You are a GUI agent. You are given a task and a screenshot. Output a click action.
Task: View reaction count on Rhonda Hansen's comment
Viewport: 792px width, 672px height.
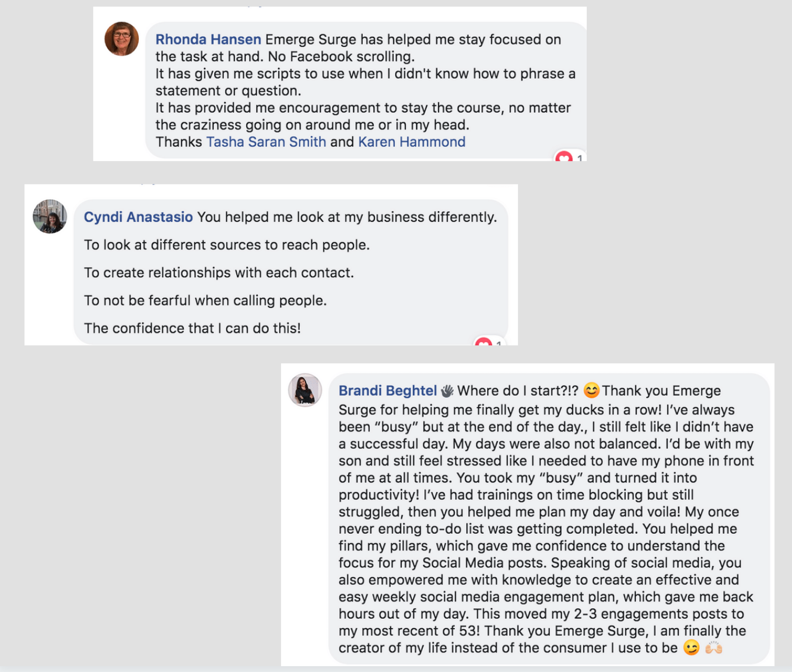point(579,157)
